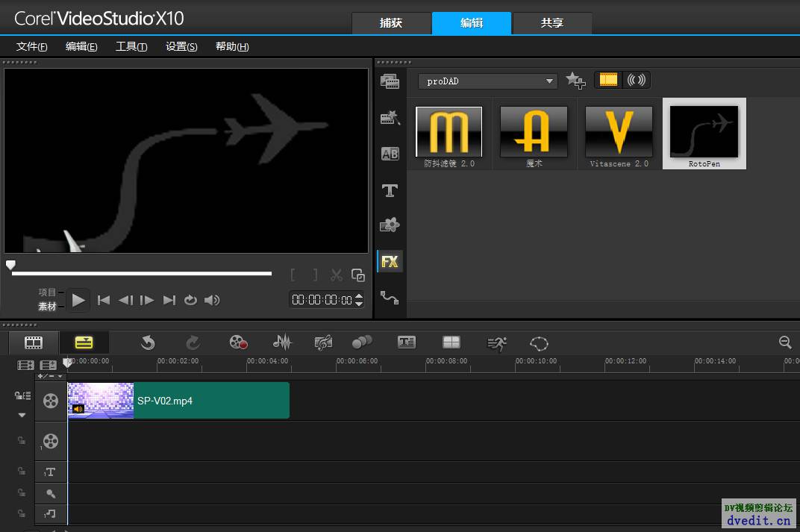The height and width of the screenshot is (532, 800).
Task: Click the preview scrubber handle
Action: tap(10, 265)
